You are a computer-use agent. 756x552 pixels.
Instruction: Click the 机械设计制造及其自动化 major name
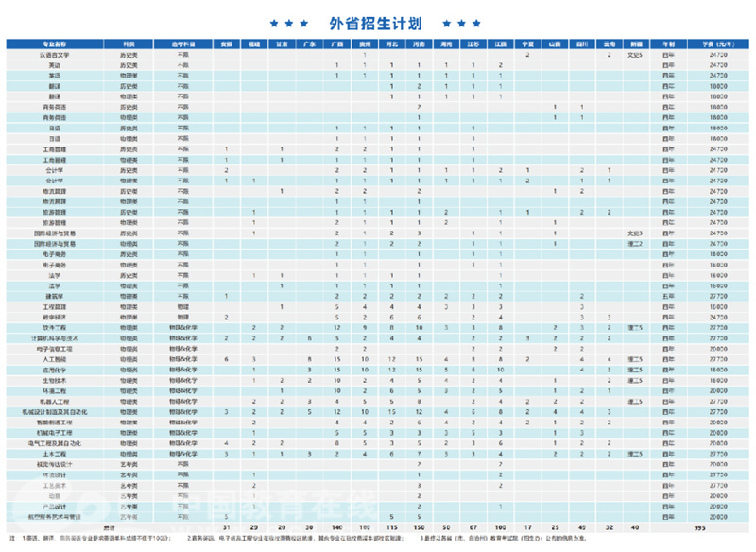[55, 412]
